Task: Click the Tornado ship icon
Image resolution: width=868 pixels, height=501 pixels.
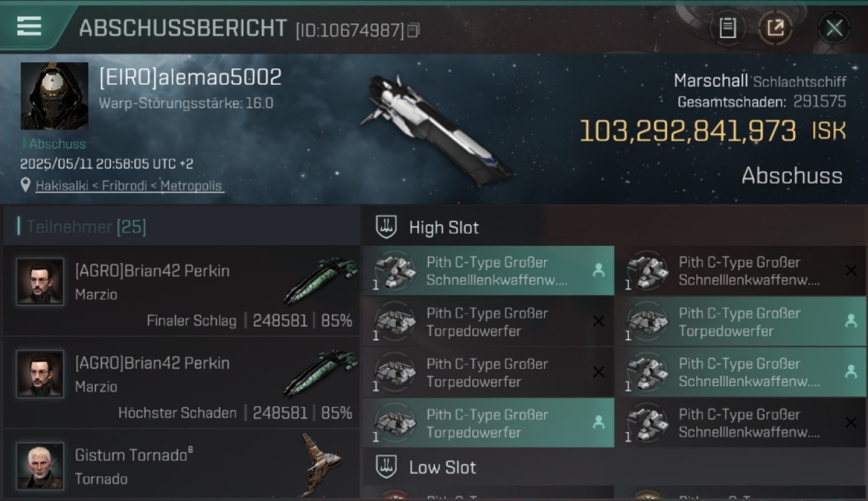Action: click(x=322, y=464)
